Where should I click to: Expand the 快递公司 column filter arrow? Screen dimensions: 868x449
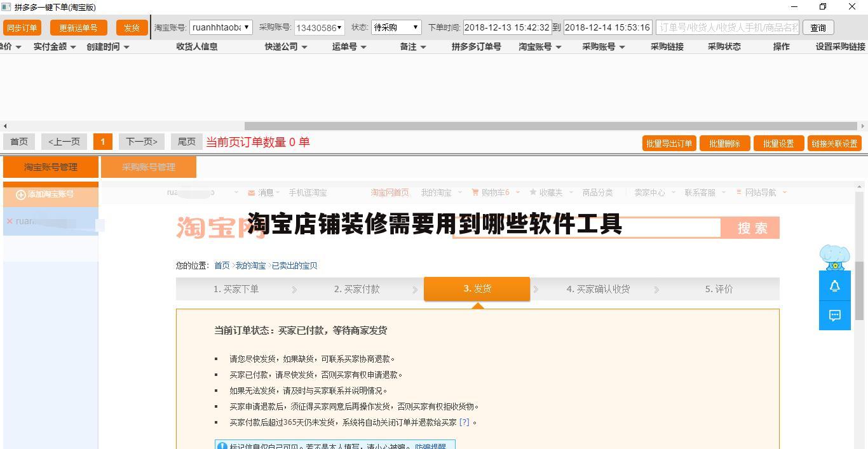click(x=304, y=47)
